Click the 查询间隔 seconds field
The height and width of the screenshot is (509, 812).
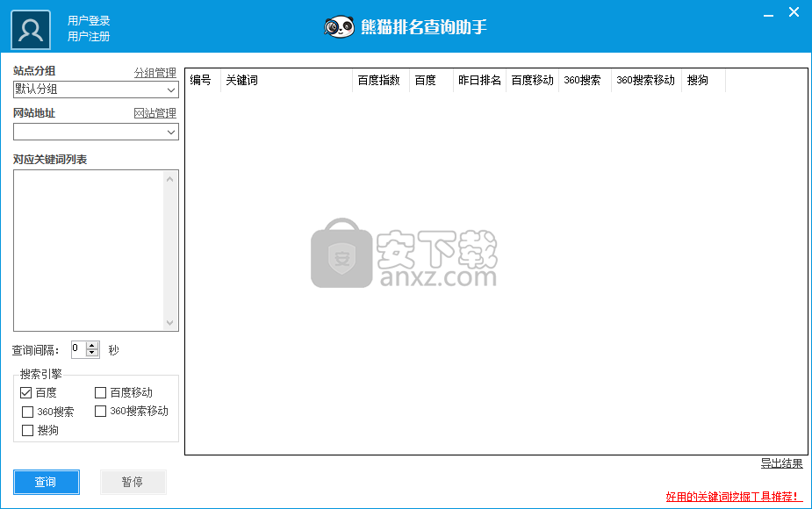point(79,349)
